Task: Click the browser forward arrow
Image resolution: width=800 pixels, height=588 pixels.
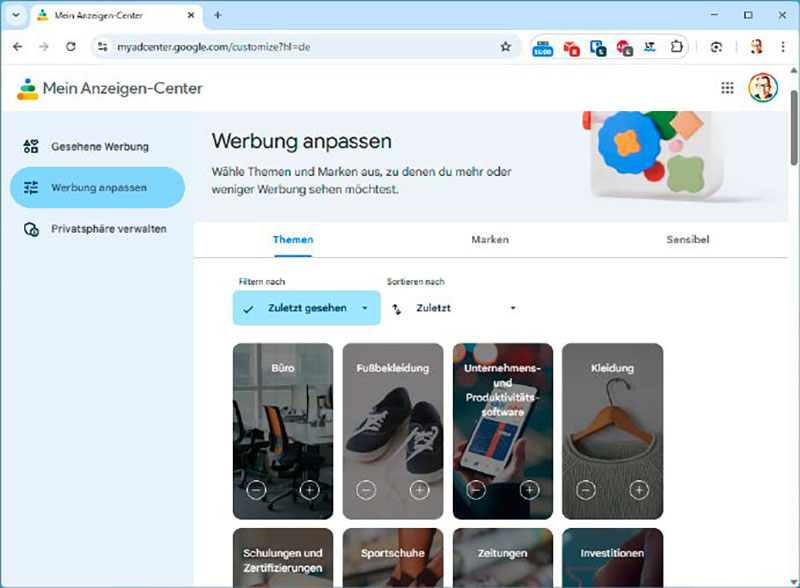Action: click(x=44, y=46)
